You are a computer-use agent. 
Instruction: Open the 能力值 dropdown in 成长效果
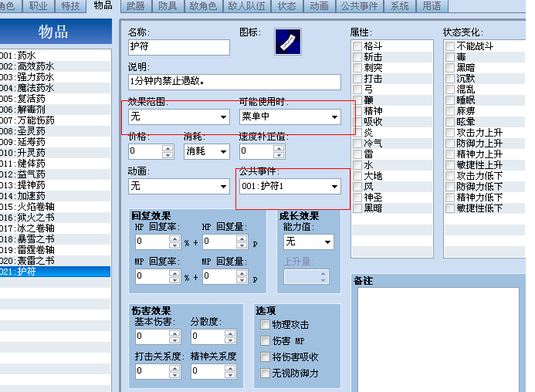pyautogui.click(x=309, y=242)
